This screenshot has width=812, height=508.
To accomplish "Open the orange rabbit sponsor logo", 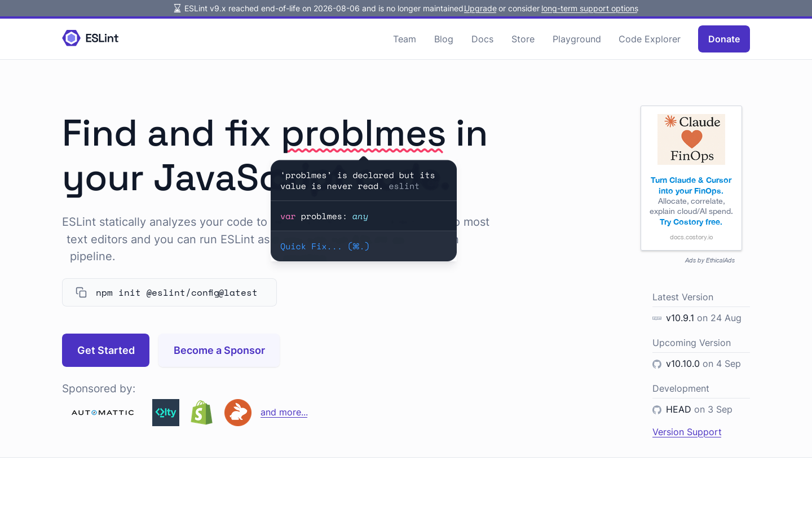I will coord(238,413).
